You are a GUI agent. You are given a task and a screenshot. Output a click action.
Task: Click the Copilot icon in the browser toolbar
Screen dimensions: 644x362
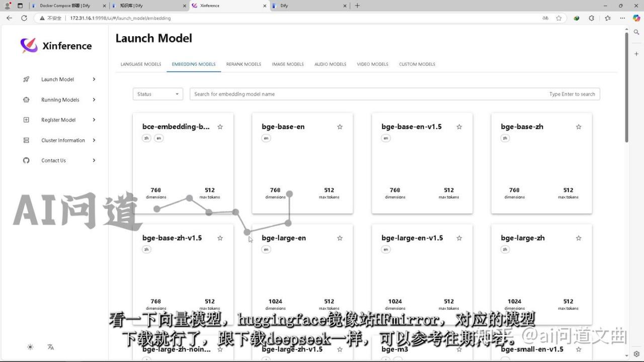[x=636, y=18]
